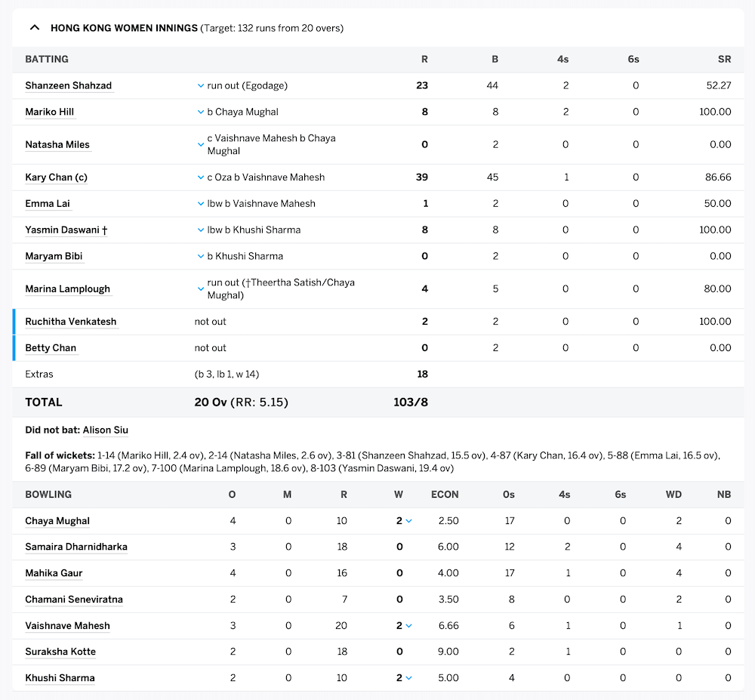Open Kary Chan (c) player page
The image size is (755, 700).
56,177
